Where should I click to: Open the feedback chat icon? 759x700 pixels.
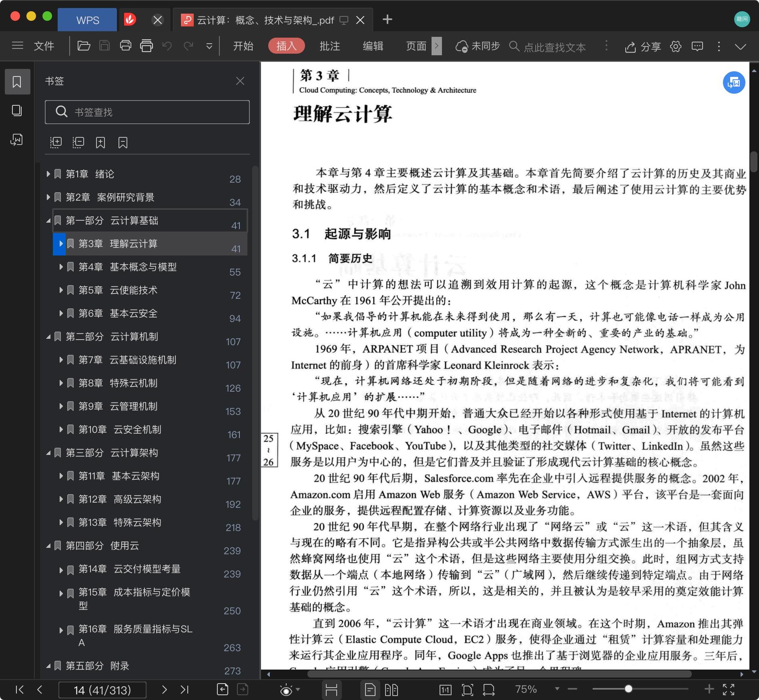pyautogui.click(x=697, y=46)
